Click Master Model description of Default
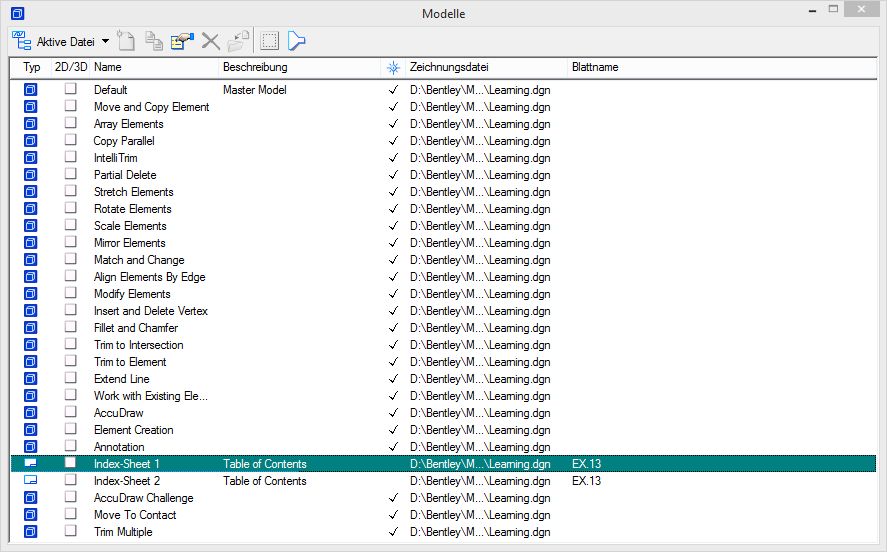887x552 pixels. [x=255, y=89]
